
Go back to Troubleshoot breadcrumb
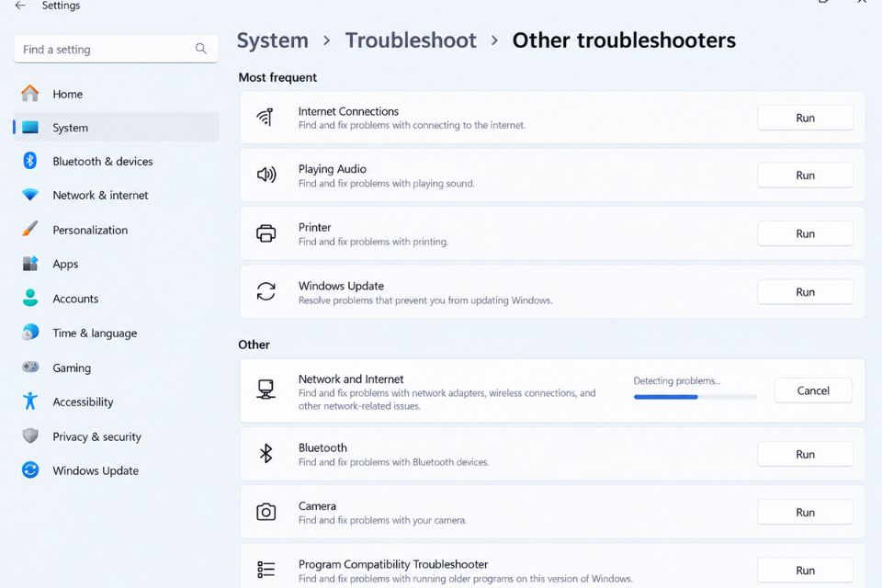click(x=411, y=40)
